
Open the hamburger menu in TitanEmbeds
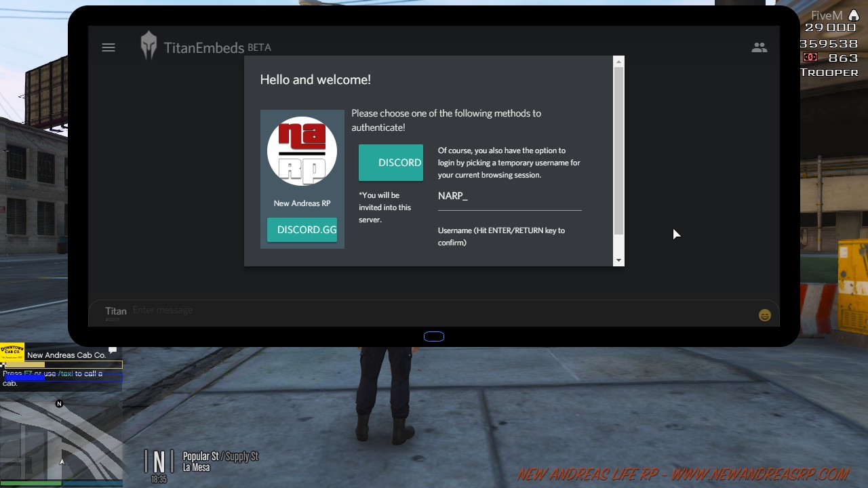click(108, 47)
